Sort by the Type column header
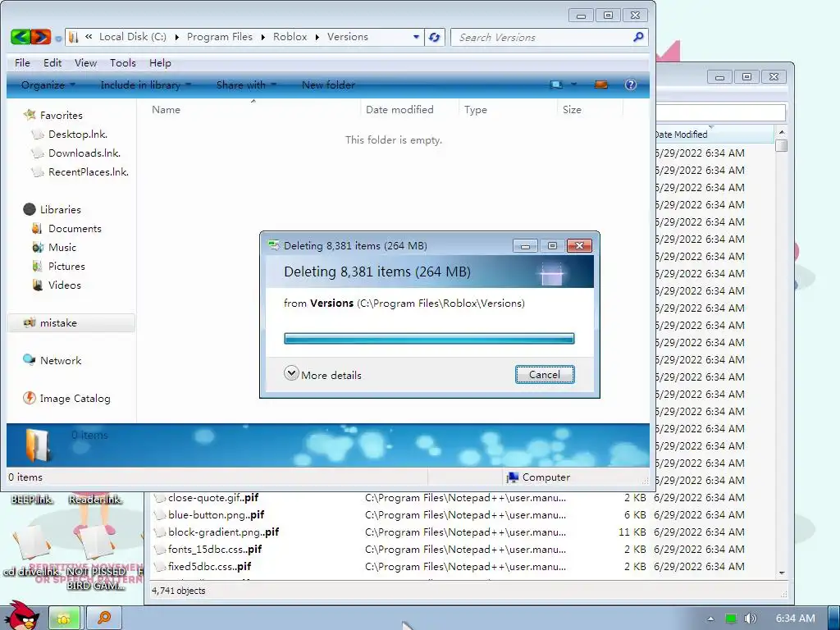840x630 pixels. coord(476,109)
